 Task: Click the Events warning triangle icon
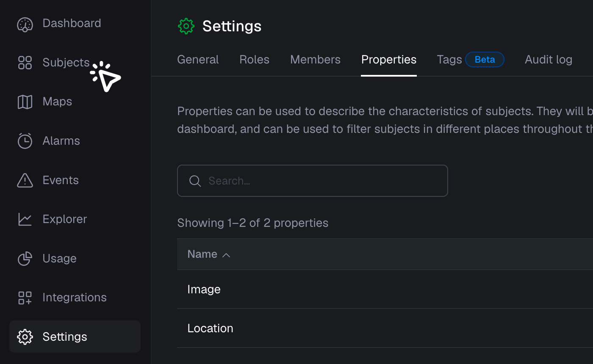pyautogui.click(x=25, y=180)
